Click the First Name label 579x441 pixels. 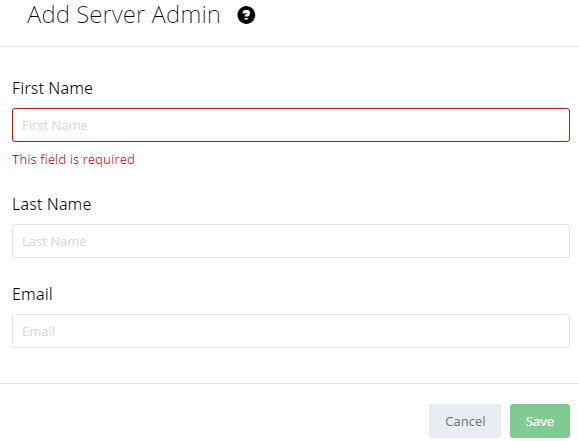(x=52, y=88)
